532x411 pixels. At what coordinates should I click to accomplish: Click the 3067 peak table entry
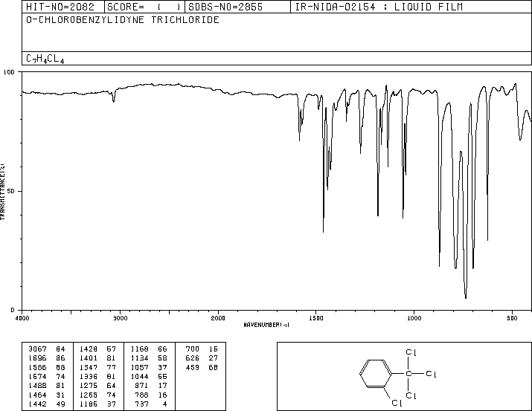pyautogui.click(x=46, y=349)
